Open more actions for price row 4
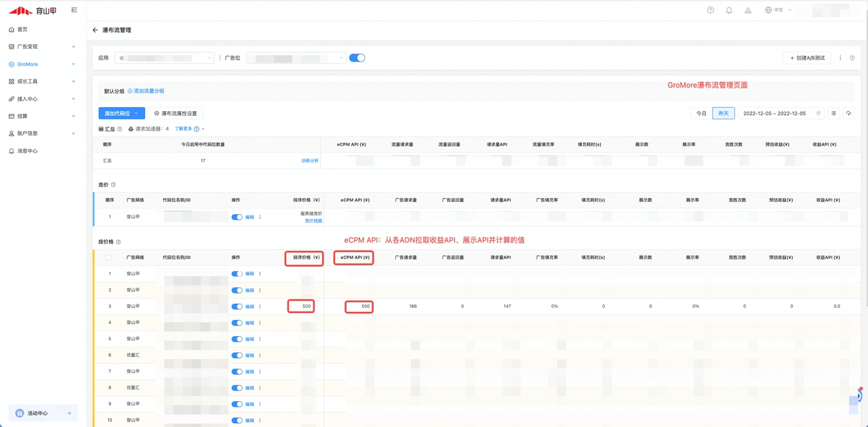Screen dimensions: 868x427 click(260, 323)
